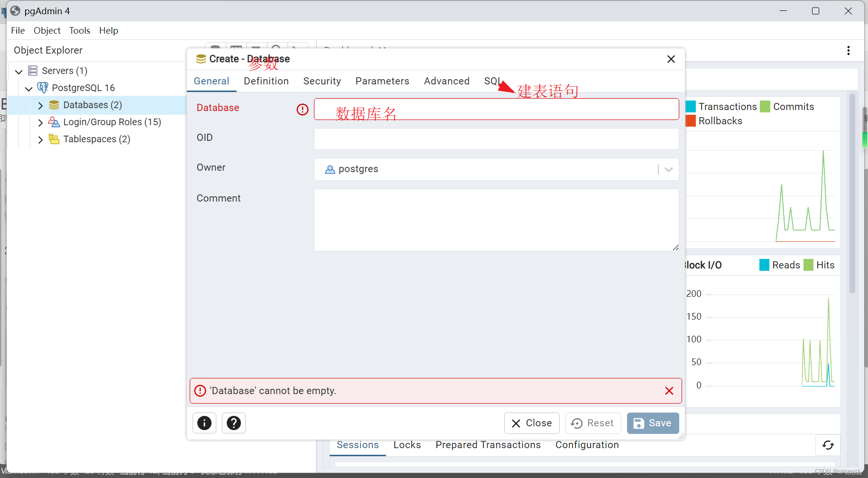
Task: Open the Tools menu
Action: 79,30
